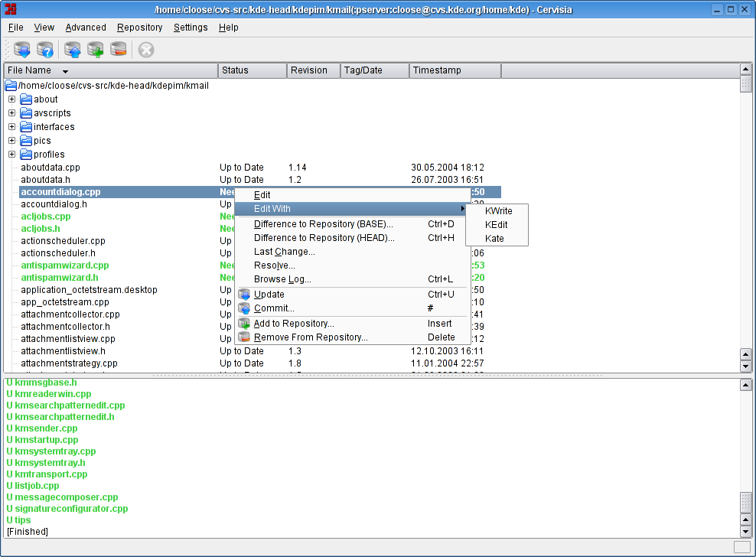Expand the 'profiles' folder tree node
The image size is (756, 557).
(11, 155)
